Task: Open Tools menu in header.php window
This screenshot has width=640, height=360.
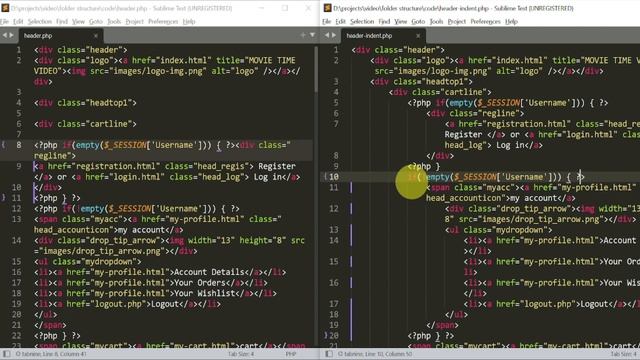Action: (x=114, y=22)
